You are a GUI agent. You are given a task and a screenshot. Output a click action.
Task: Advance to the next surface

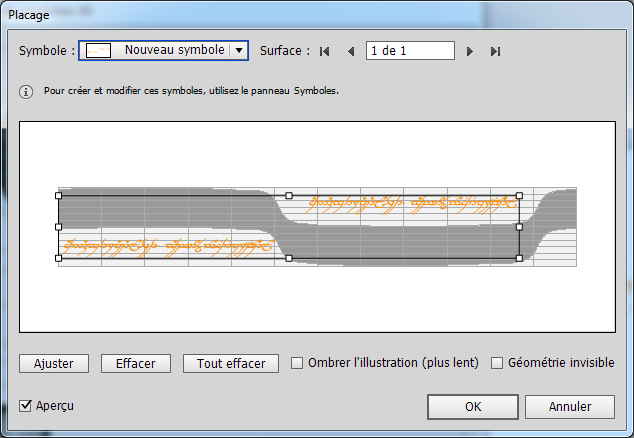click(x=470, y=51)
